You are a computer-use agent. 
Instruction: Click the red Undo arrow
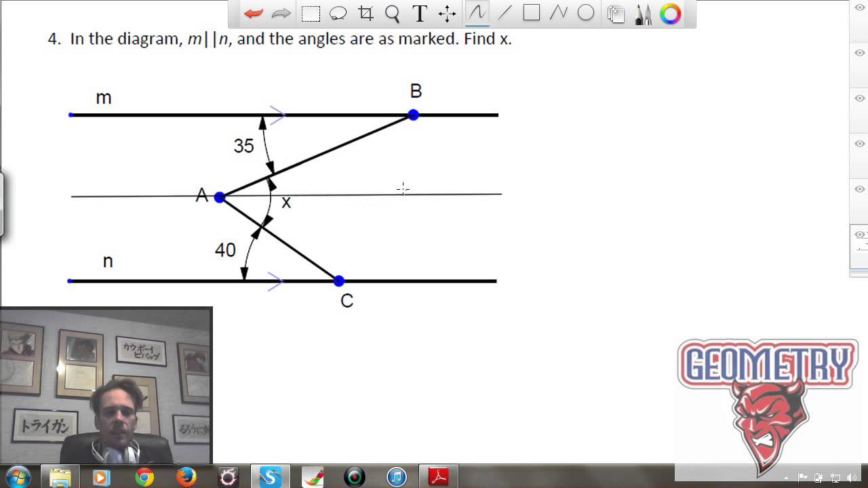coord(254,14)
